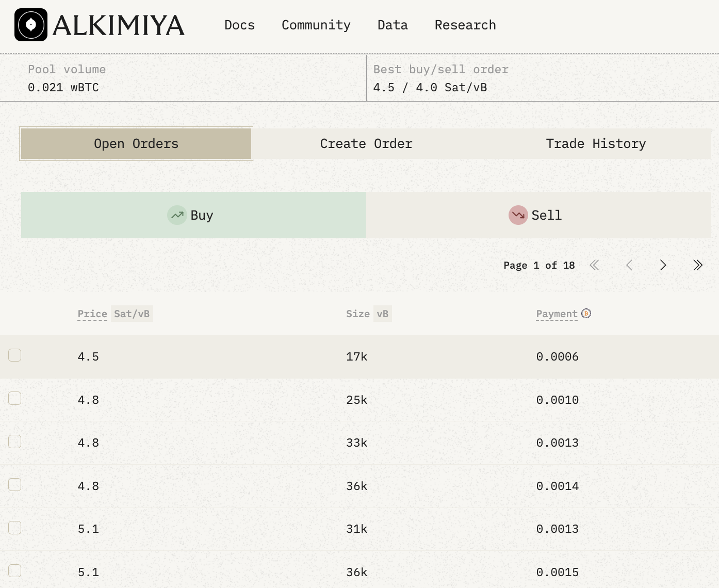Viewport: 719px width, 588px height.
Task: Click the ALKIMIYA wordmark
Action: 119,25
